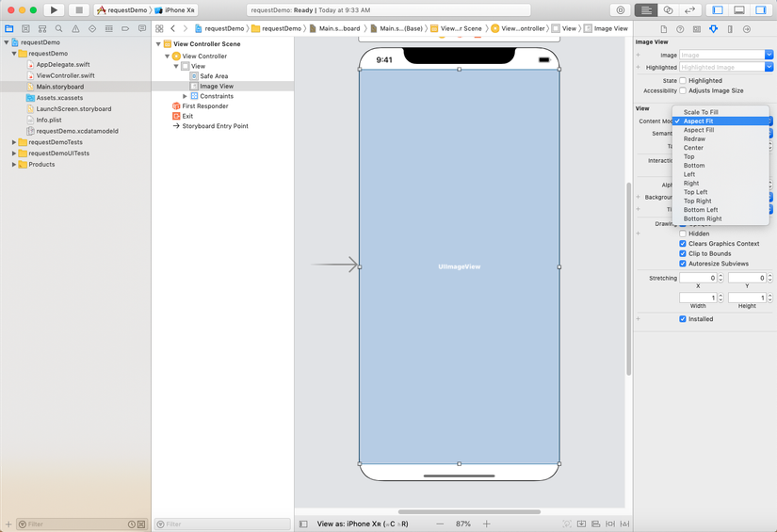Toggle the Clip to Bounds checkbox
Screen dimensions: 777x532
pos(683,253)
